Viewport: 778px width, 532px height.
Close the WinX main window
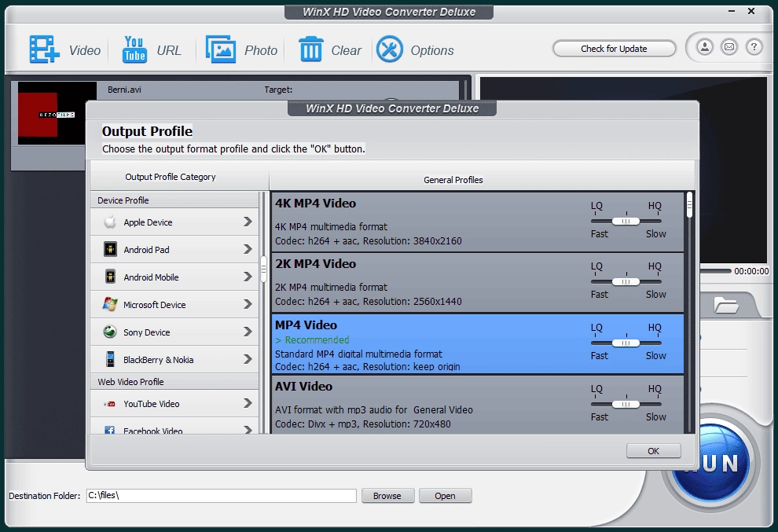[751, 11]
